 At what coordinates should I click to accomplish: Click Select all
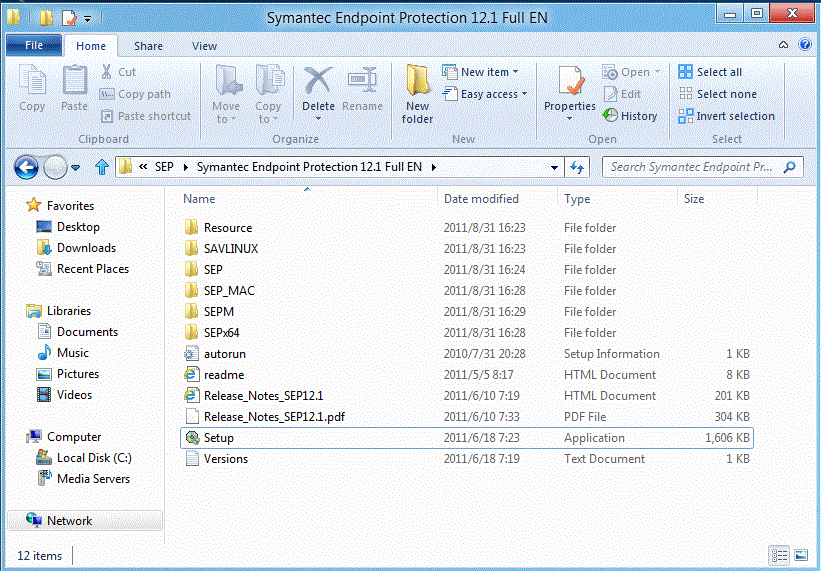(710, 72)
